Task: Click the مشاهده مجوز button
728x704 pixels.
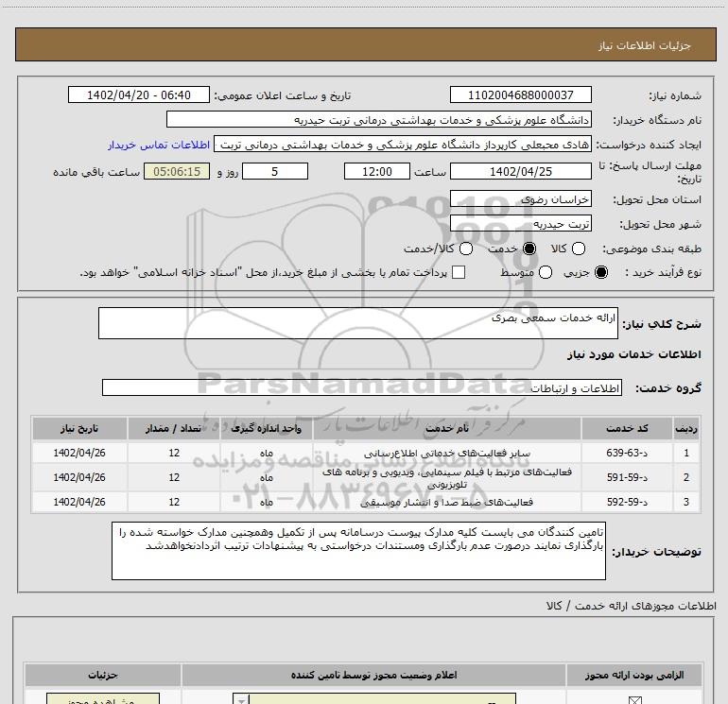Action: pos(103,699)
